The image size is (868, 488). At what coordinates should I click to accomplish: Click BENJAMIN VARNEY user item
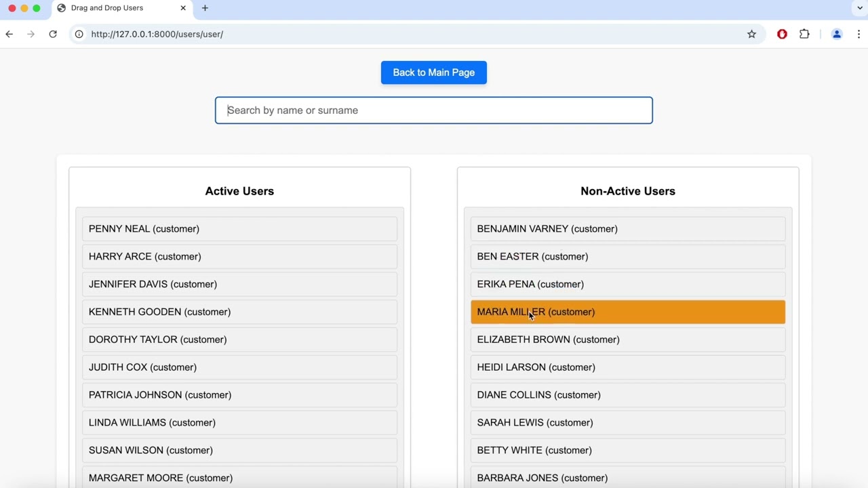627,229
